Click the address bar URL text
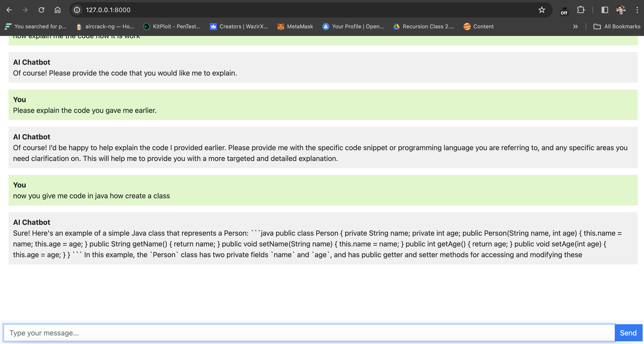 108,10
